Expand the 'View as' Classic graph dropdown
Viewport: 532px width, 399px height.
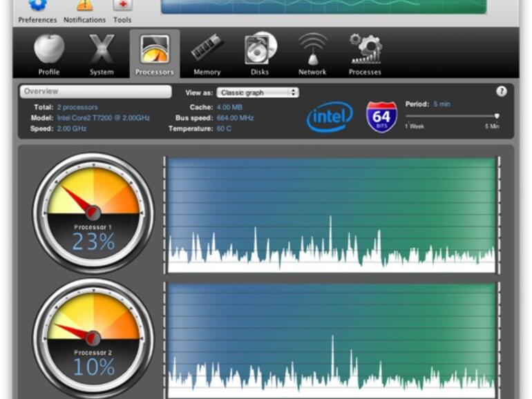[257, 93]
